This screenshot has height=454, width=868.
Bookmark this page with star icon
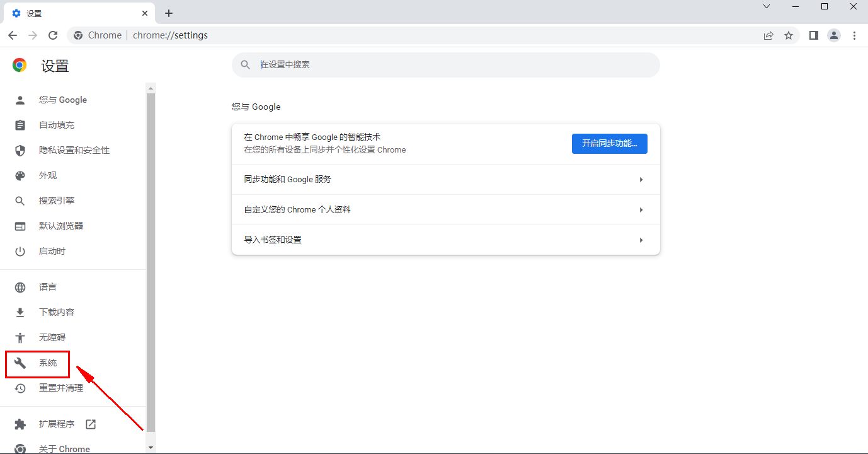click(x=789, y=35)
